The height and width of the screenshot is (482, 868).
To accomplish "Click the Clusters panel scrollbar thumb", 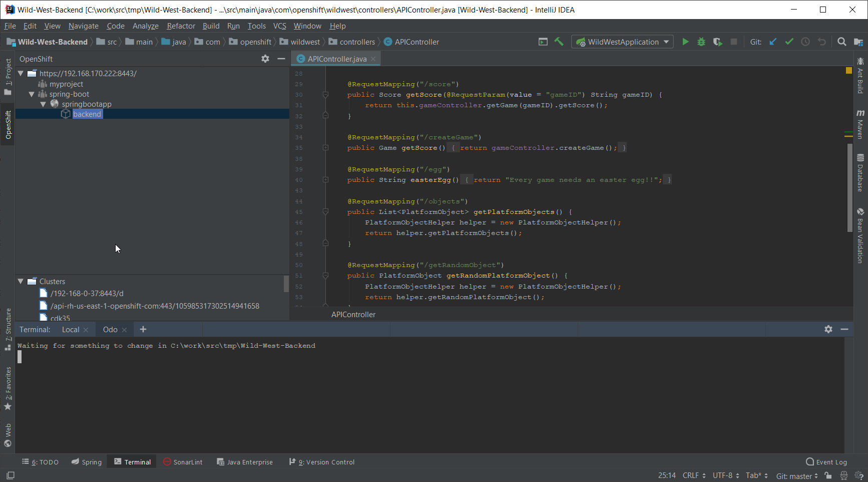I will [x=286, y=284].
